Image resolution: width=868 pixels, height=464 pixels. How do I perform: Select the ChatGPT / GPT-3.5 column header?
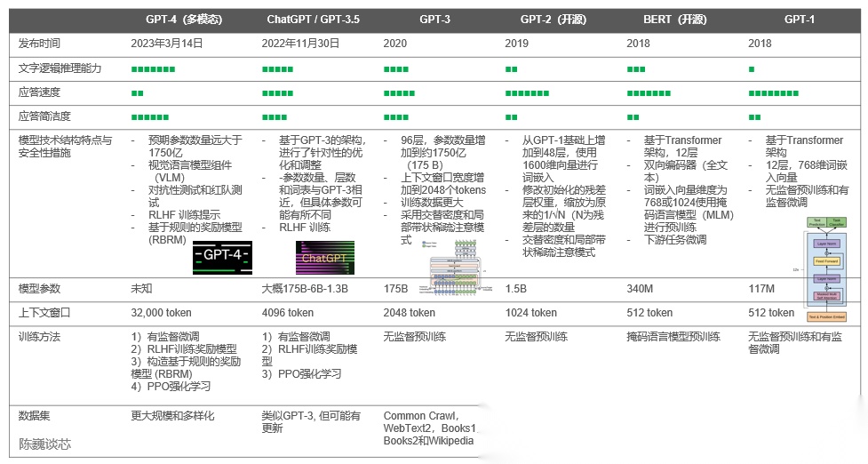coord(314,20)
